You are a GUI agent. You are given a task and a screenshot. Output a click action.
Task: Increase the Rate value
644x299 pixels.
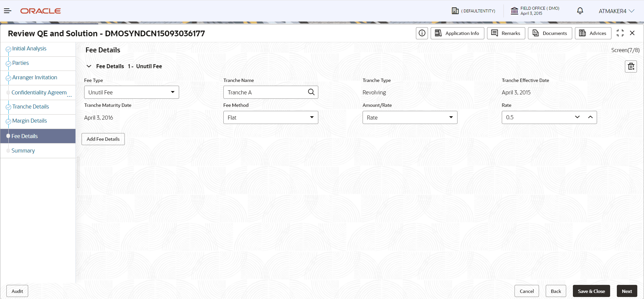coord(590,117)
